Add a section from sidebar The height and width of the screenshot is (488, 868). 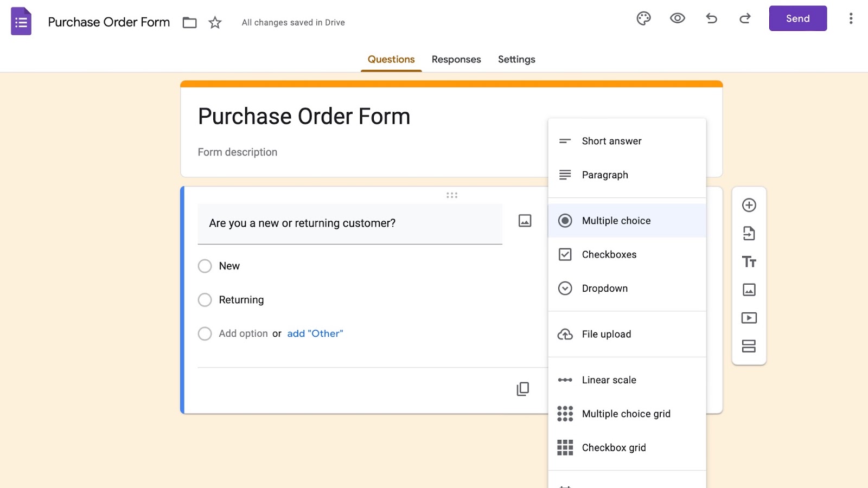click(749, 346)
